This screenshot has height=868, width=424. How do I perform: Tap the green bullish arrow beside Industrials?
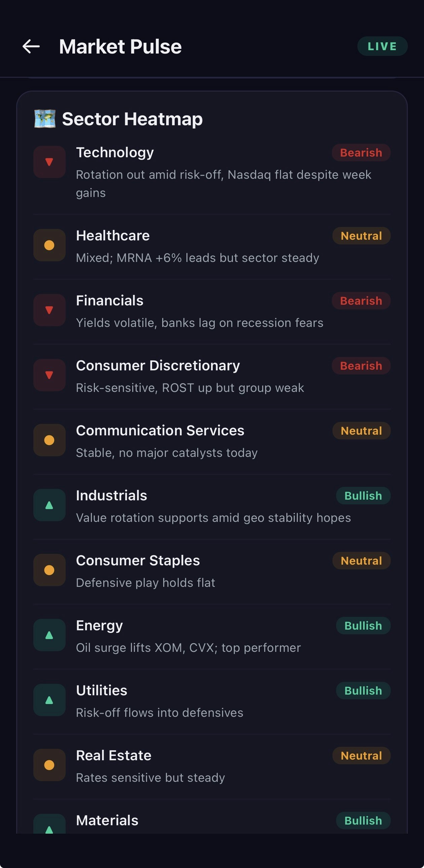[49, 505]
